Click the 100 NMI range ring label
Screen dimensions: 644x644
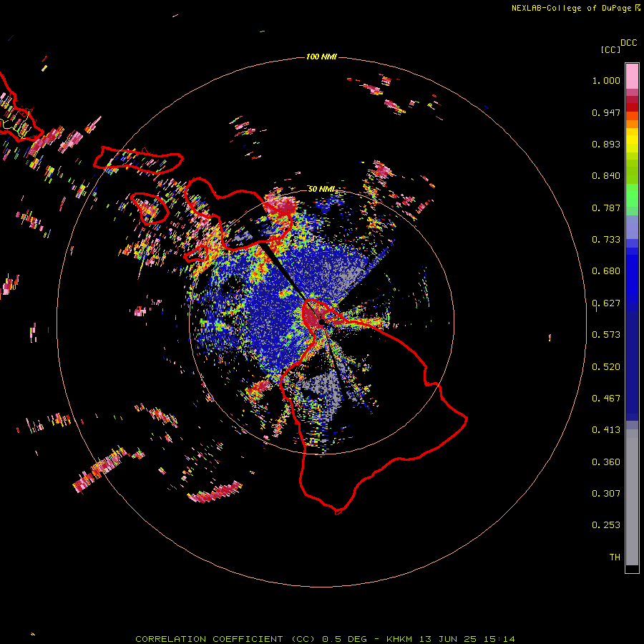321,57
